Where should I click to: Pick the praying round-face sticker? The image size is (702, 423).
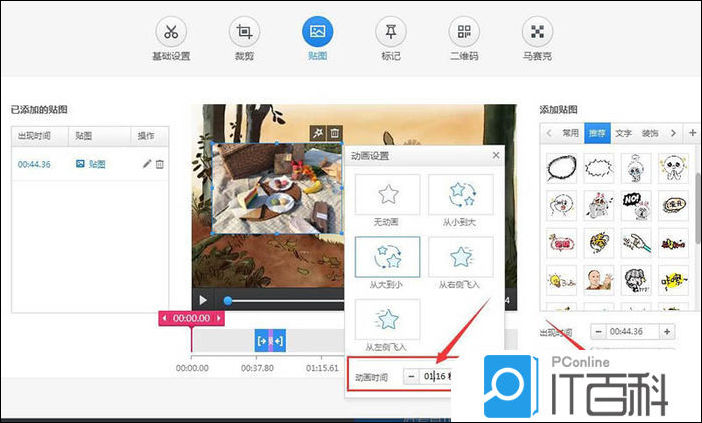(x=673, y=168)
